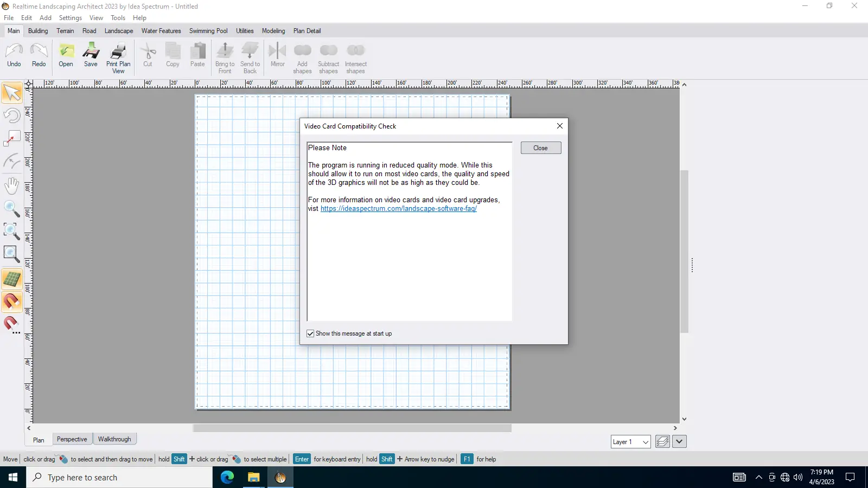Click the zoom extents framed magnifier icon
868x488 pixels.
coord(12,254)
